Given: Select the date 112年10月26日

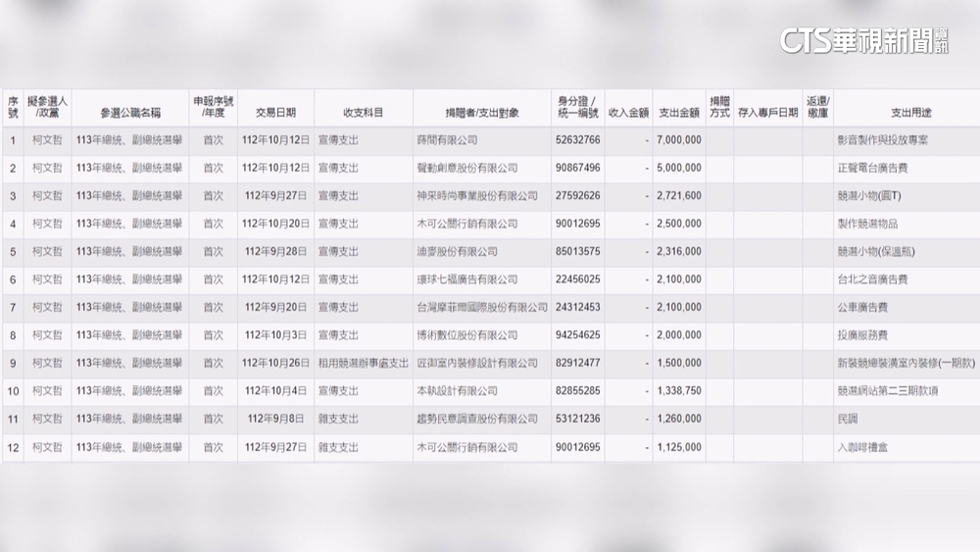Looking at the screenshot, I should (x=275, y=363).
